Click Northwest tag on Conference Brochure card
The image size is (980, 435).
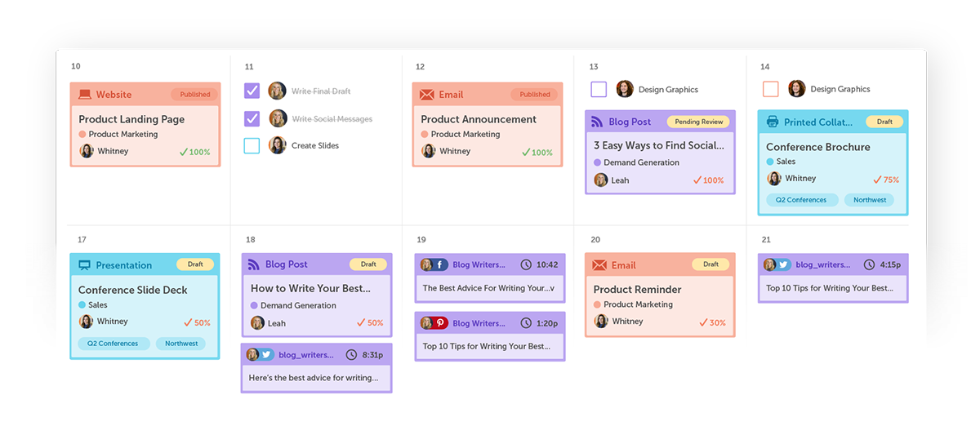coord(869,200)
